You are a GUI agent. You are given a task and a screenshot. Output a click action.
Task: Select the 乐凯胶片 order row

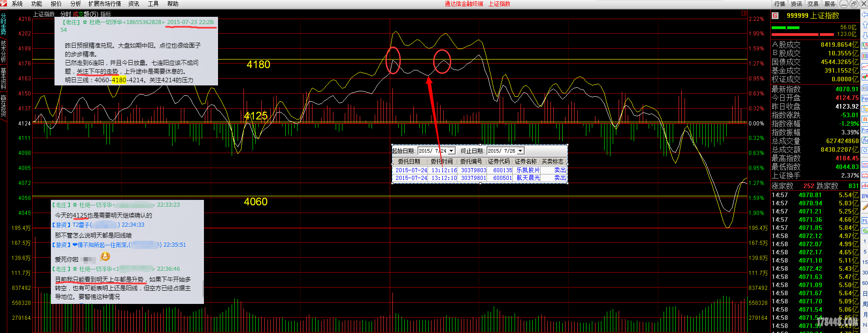(480, 170)
